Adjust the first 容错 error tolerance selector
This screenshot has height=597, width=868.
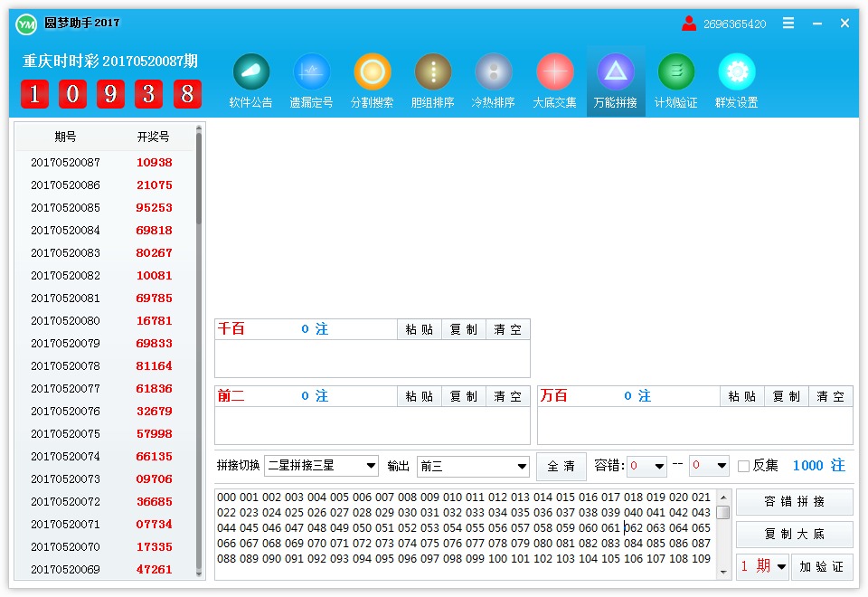tap(646, 466)
